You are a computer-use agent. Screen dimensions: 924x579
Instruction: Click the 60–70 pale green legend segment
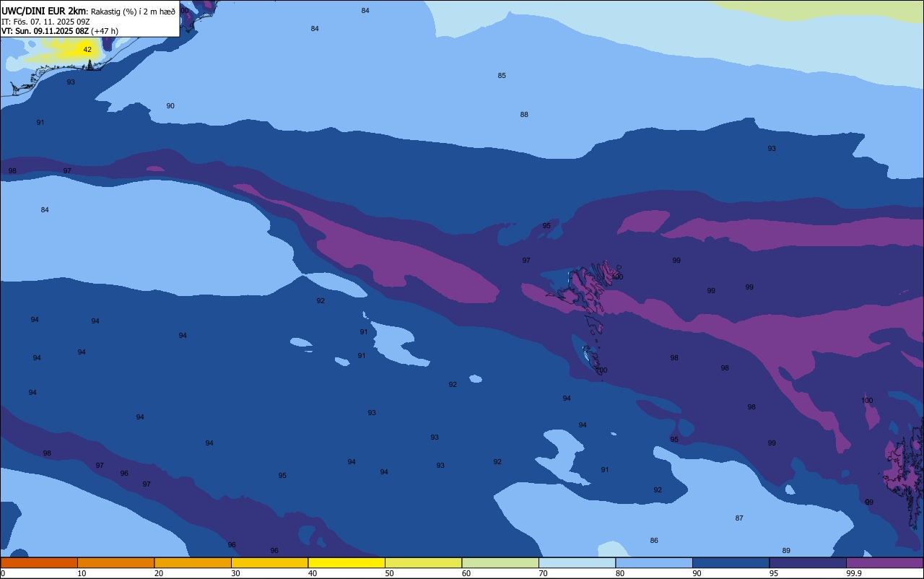click(500, 562)
